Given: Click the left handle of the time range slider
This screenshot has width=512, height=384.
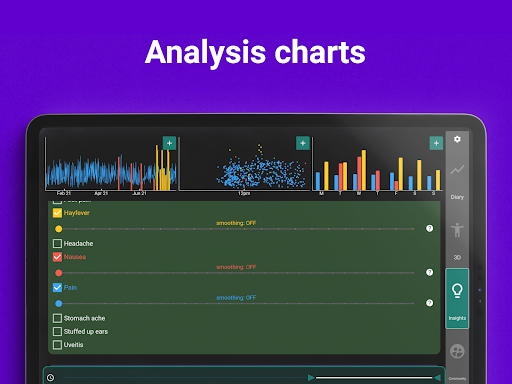Looking at the screenshot, I should click(x=311, y=378).
